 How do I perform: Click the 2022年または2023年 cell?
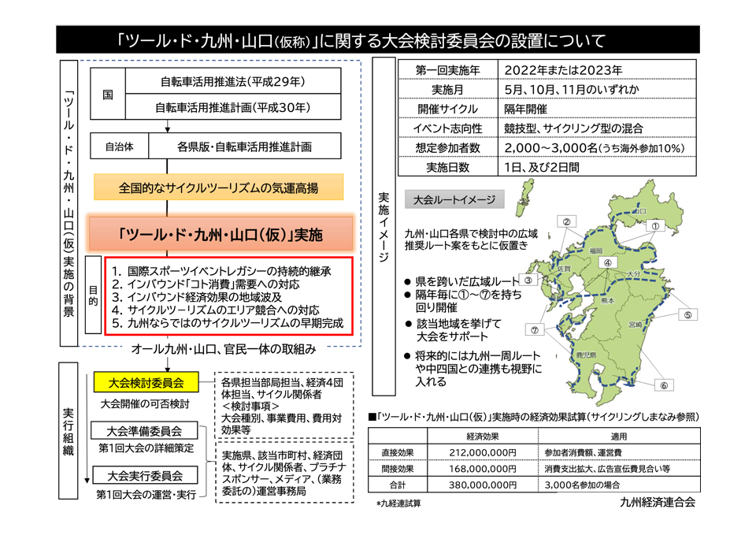[597, 70]
